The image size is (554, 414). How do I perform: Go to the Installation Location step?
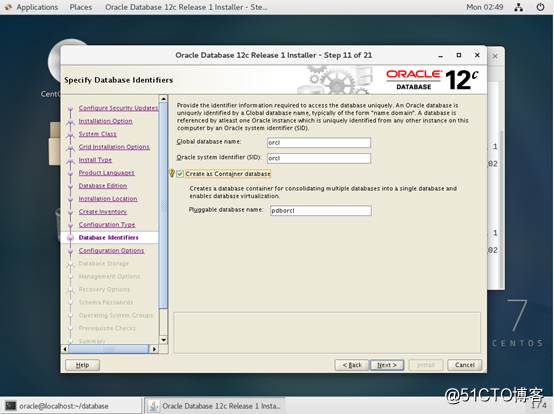[x=108, y=199]
